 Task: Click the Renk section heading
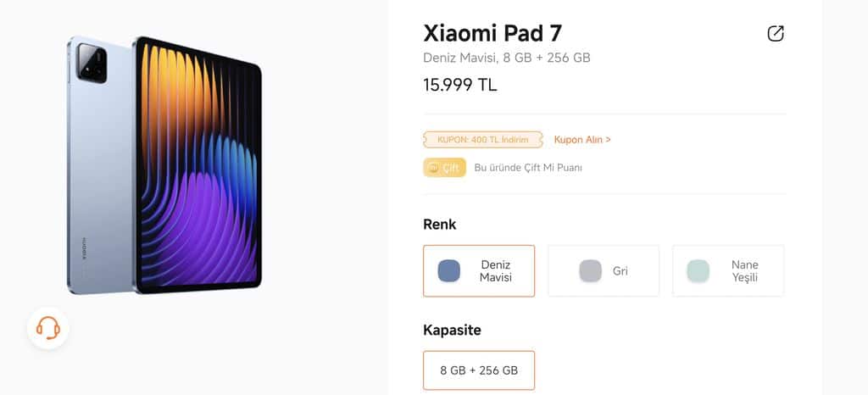440,225
